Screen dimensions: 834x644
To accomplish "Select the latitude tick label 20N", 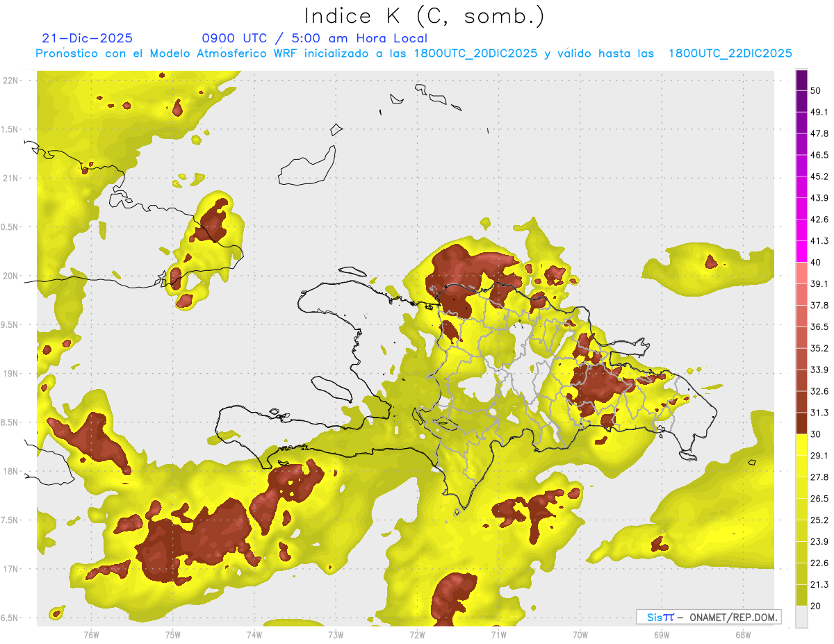I will pos(11,276).
